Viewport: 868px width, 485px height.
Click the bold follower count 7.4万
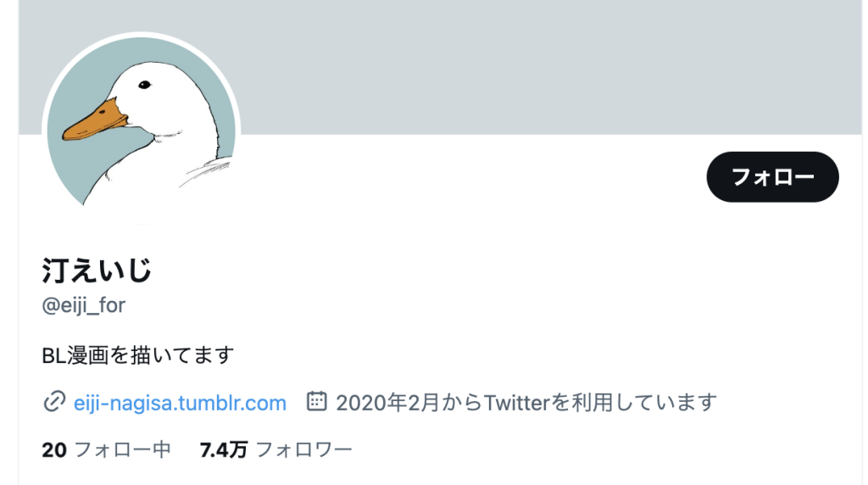[x=223, y=449]
